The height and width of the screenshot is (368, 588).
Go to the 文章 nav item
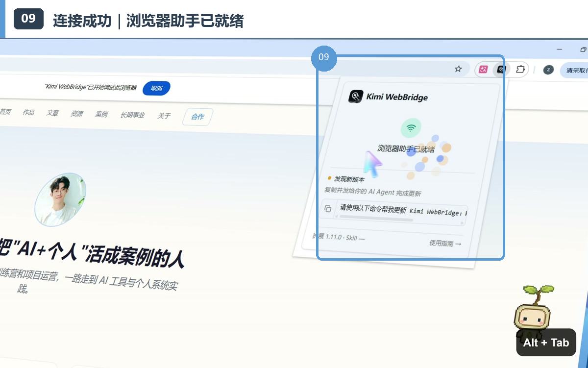coord(52,113)
